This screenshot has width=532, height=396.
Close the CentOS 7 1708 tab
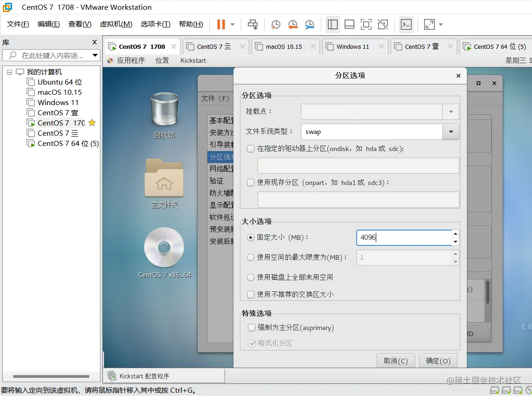(174, 46)
